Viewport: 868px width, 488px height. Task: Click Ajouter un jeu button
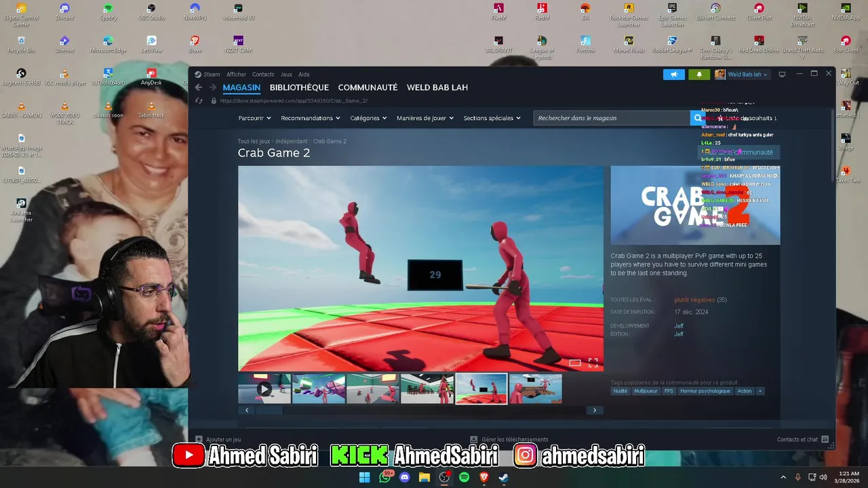[218, 439]
